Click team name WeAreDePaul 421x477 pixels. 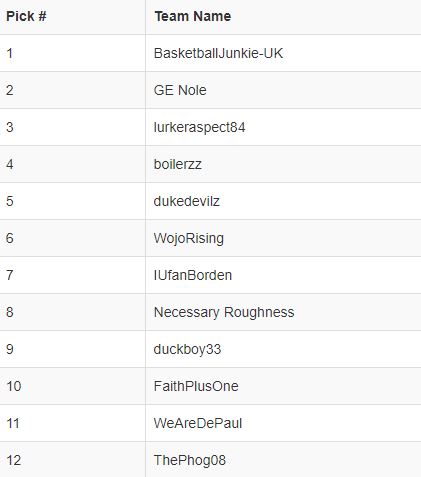tap(198, 423)
